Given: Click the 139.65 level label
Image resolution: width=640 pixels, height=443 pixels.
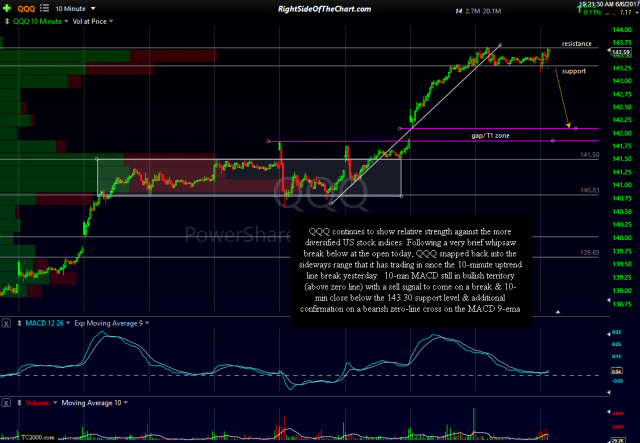Looking at the screenshot, I should click(x=589, y=253).
